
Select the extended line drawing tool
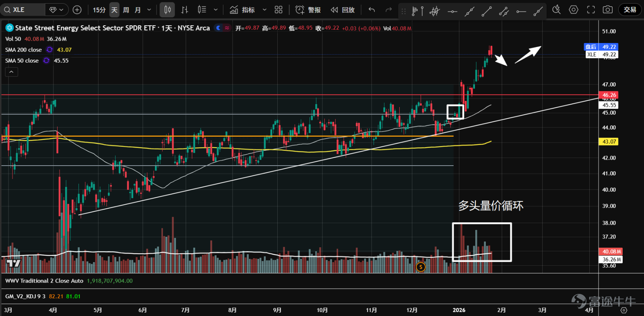tap(470, 11)
